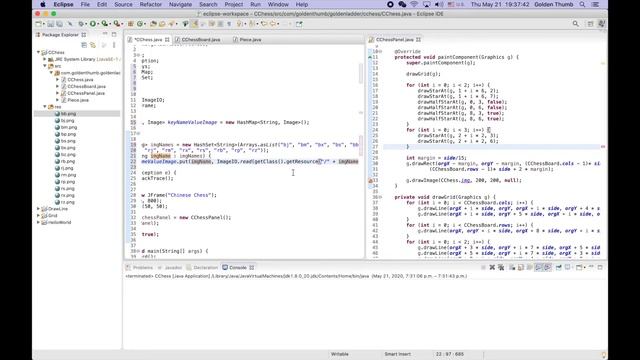Image resolution: width=640 pixels, height=360 pixels.
Task: Toggle Link with Editor in Package Explorer
Action: coord(93,45)
